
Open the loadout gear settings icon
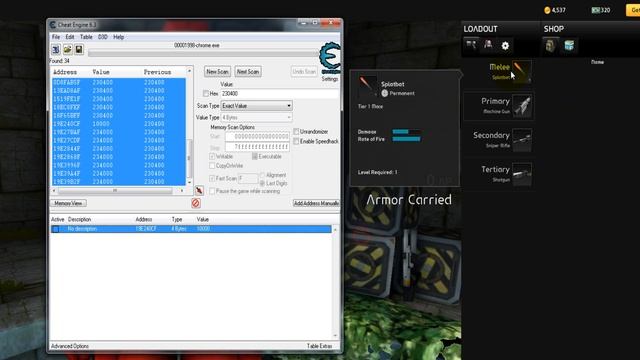(505, 46)
